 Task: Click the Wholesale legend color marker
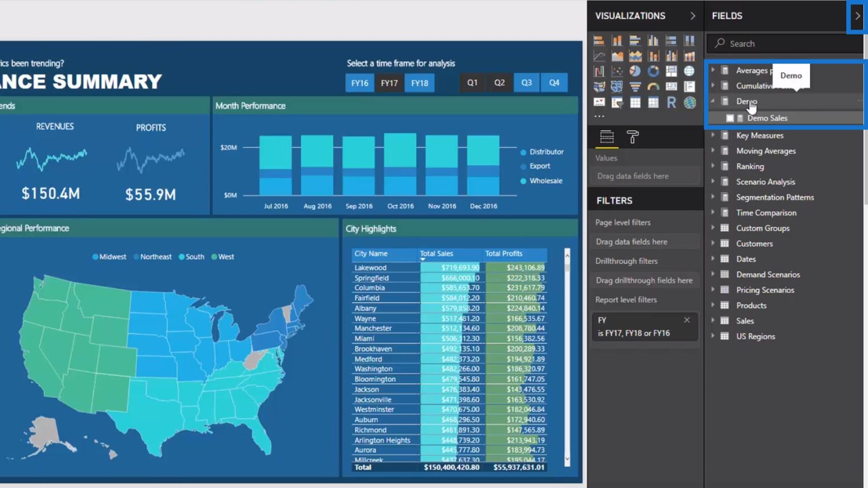pos(523,181)
